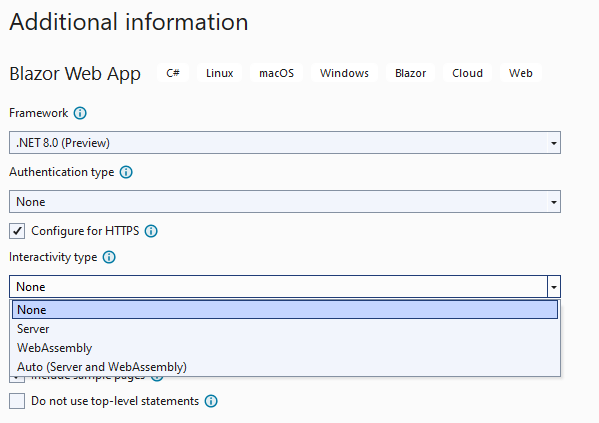
Task: Click the Additional information heading
Action: tap(129, 22)
